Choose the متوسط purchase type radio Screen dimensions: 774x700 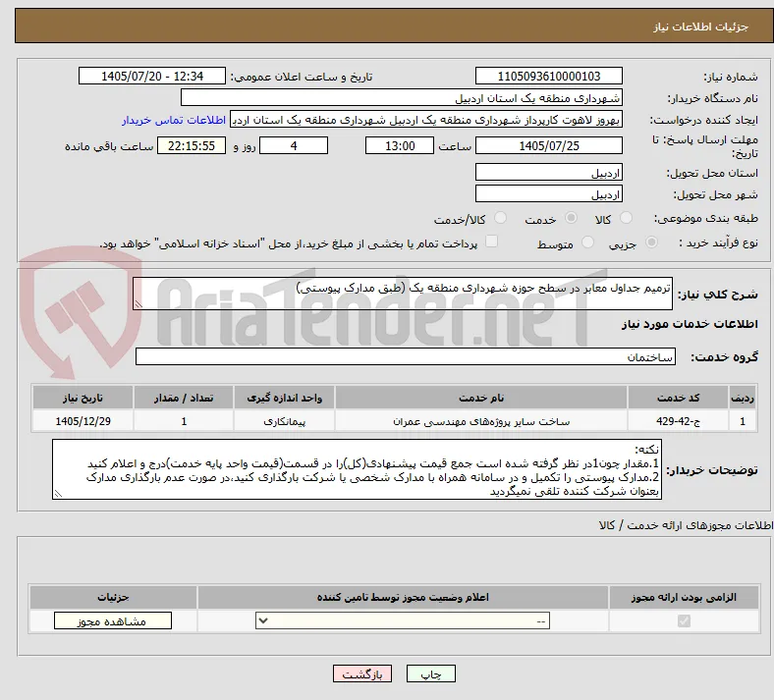pyautogui.click(x=587, y=242)
